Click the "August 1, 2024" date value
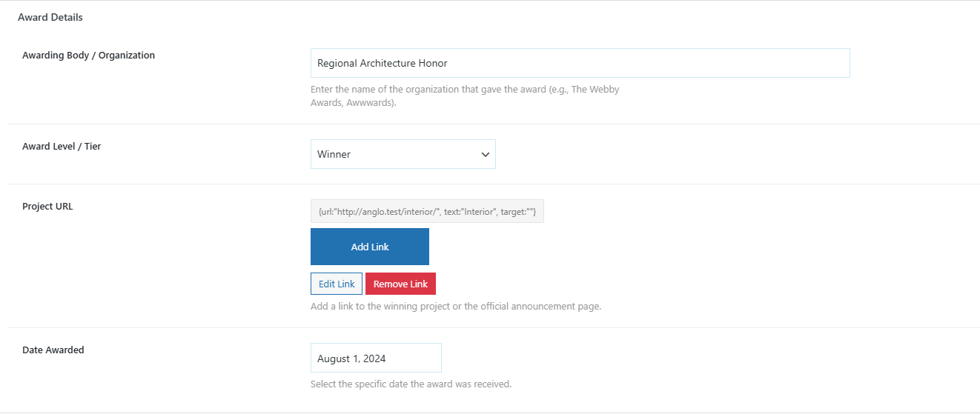The image size is (980, 414). click(x=351, y=358)
